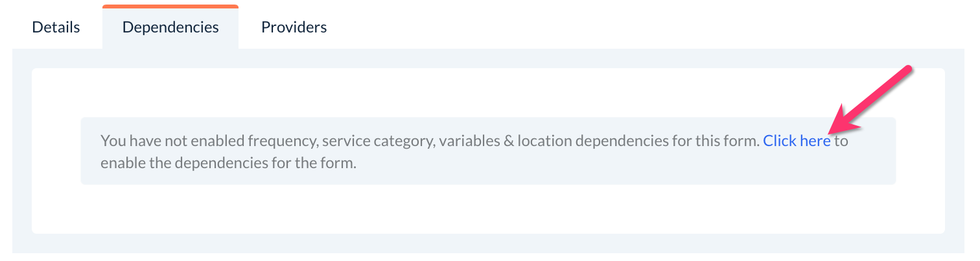Click the word "to" after the link
Screen dimensions: 980x261
[841, 141]
